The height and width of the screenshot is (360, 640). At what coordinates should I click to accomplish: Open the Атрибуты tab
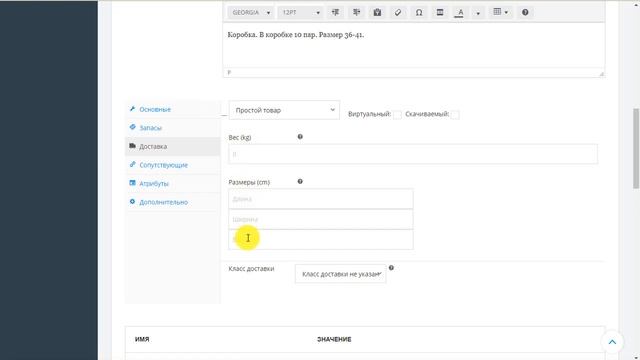coord(173,184)
